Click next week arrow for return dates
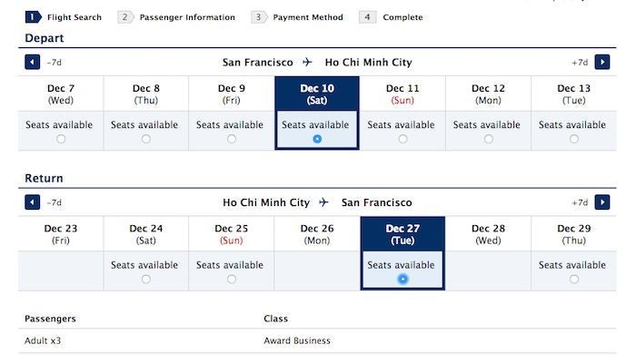636x364 pixels. coord(602,202)
